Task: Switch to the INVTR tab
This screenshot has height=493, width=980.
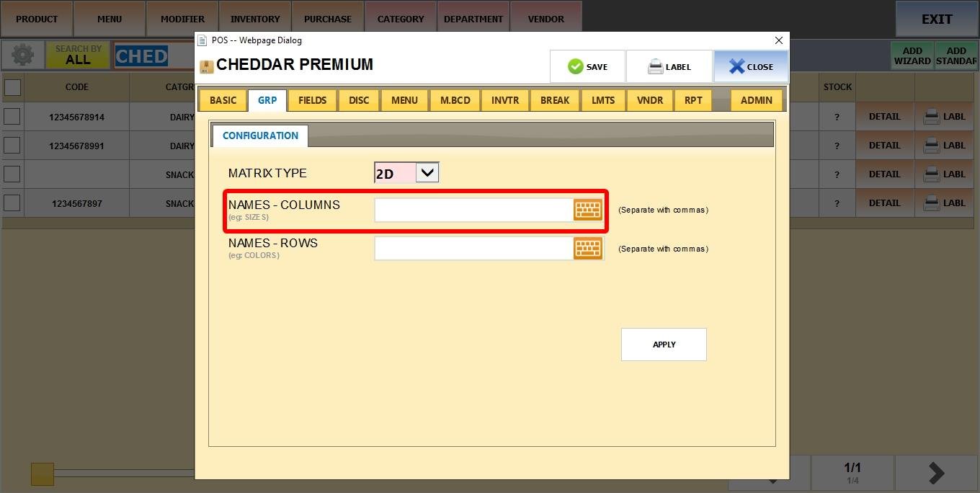Action: click(505, 100)
